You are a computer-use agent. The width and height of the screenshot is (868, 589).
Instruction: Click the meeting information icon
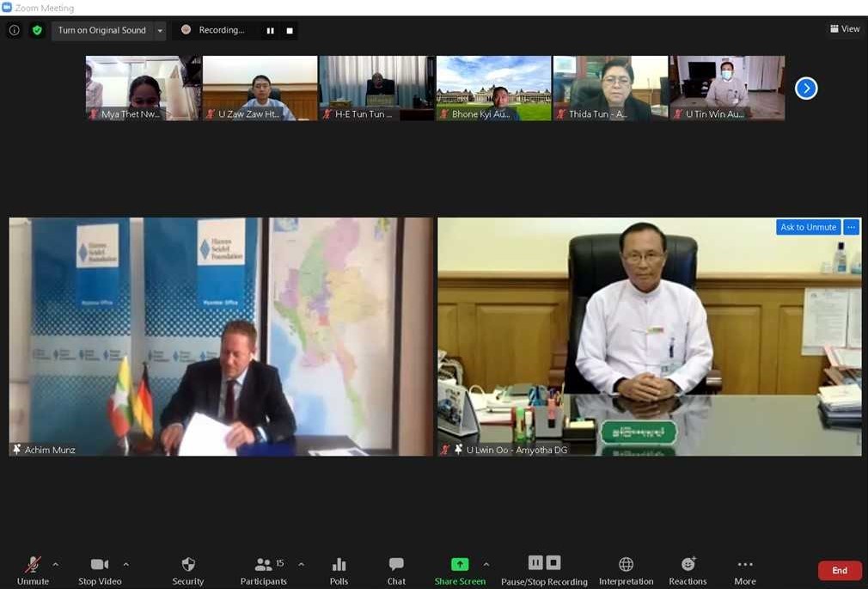point(15,30)
